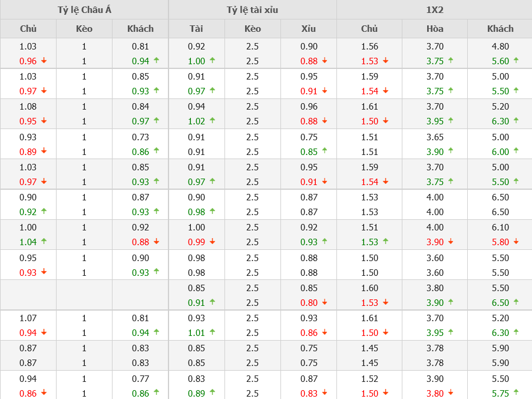
Task: Click the Tài column header
Action: click(197, 28)
